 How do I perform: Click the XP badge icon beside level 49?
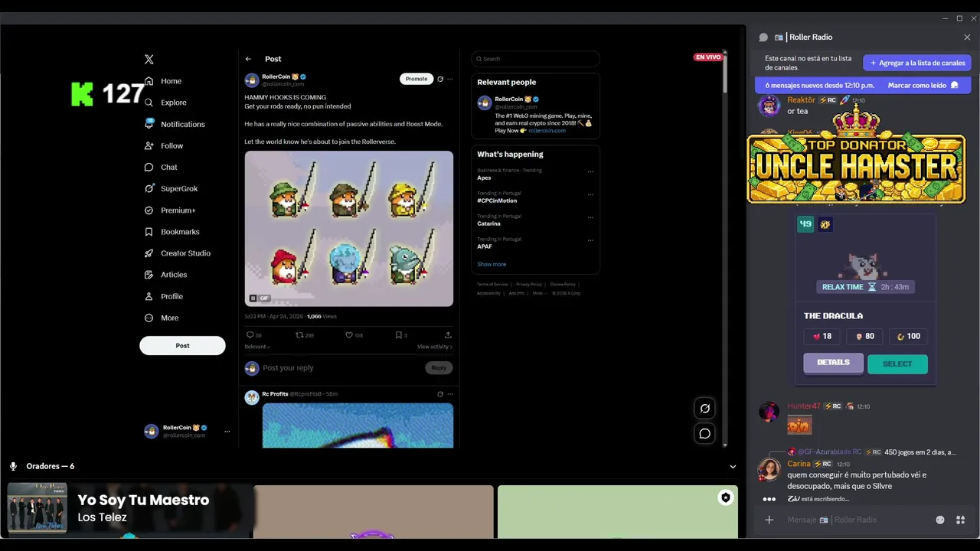tap(825, 224)
